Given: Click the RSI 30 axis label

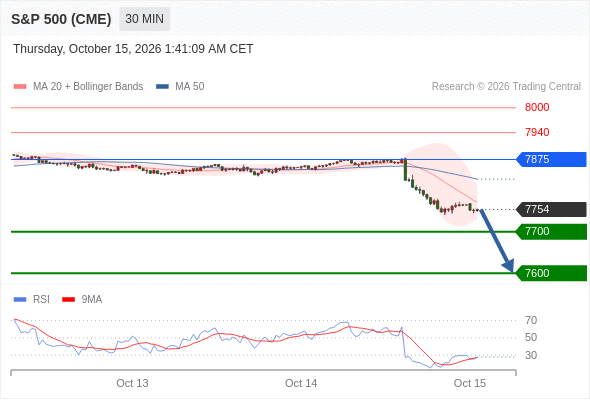Looking at the screenshot, I should 531,355.
